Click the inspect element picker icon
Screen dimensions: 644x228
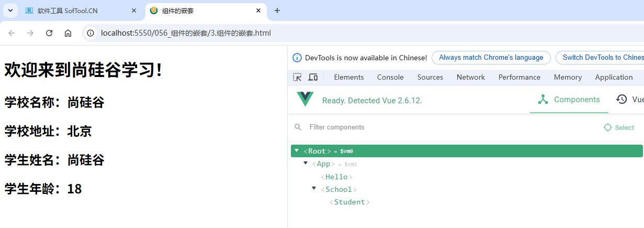tap(297, 77)
